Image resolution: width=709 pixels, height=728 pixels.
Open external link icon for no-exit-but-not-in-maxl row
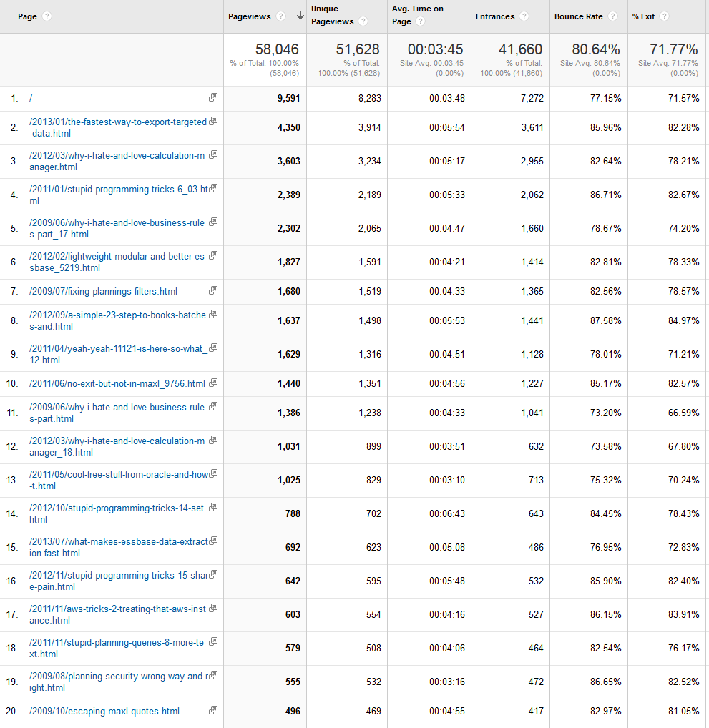click(x=213, y=383)
